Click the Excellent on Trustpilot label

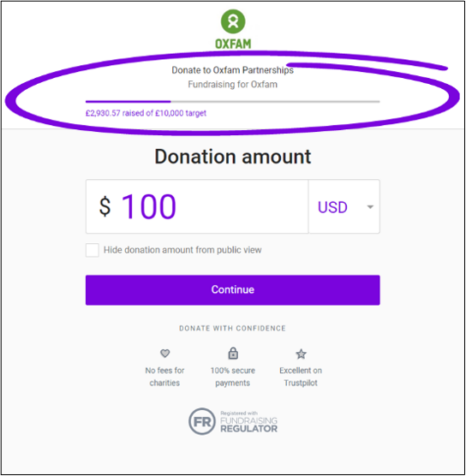point(301,377)
